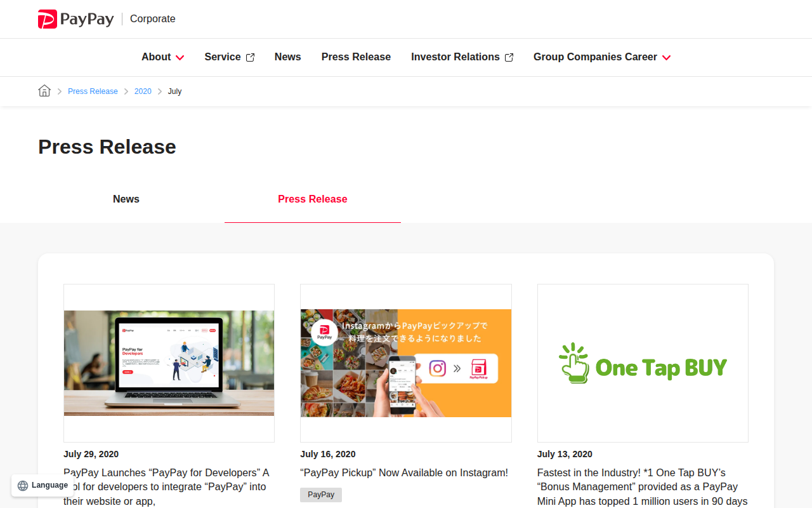Open News in the top navigation bar
This screenshot has height=508, width=812.
288,57
